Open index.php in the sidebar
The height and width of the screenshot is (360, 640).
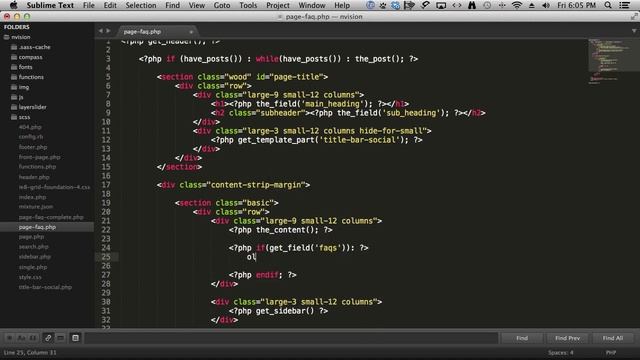point(32,197)
